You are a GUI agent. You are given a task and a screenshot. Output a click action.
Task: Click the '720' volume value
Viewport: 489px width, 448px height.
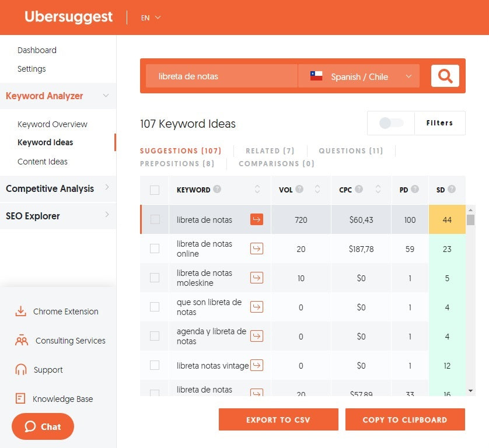tap(301, 220)
